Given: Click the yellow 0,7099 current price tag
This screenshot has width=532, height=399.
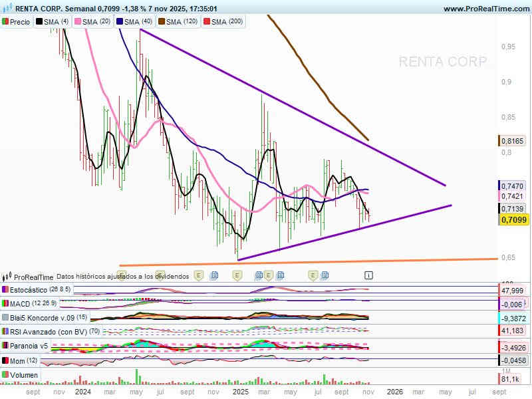Looking at the screenshot, I should click(512, 220).
